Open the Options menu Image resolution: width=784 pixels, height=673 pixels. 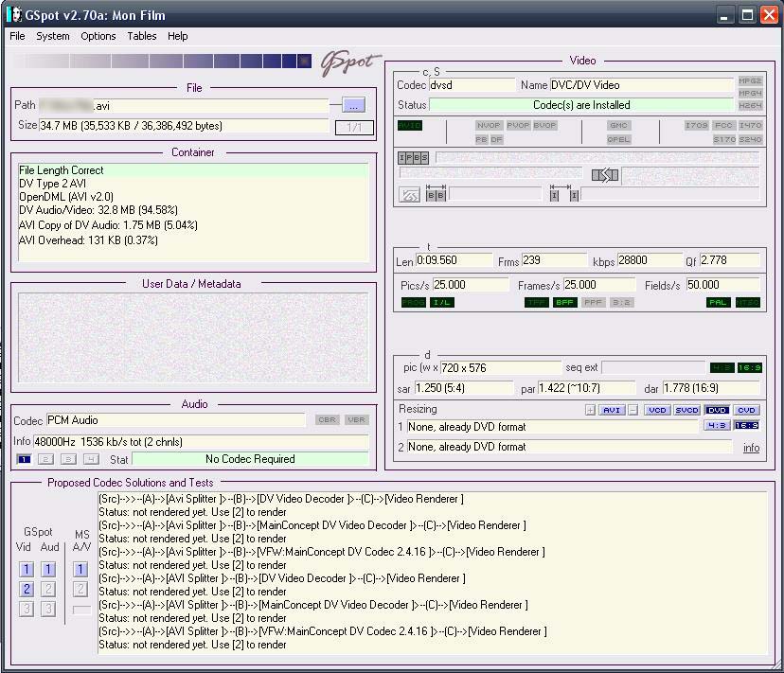[x=98, y=36]
